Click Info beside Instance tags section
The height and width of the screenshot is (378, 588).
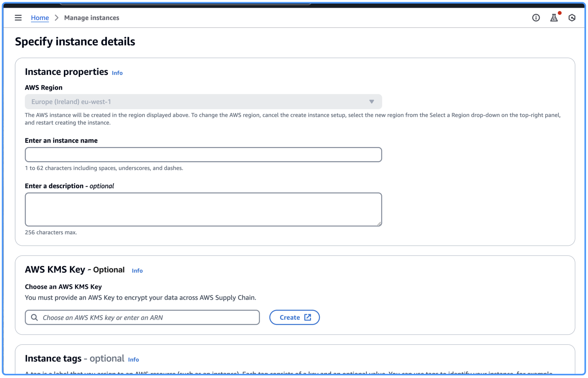(x=133, y=359)
